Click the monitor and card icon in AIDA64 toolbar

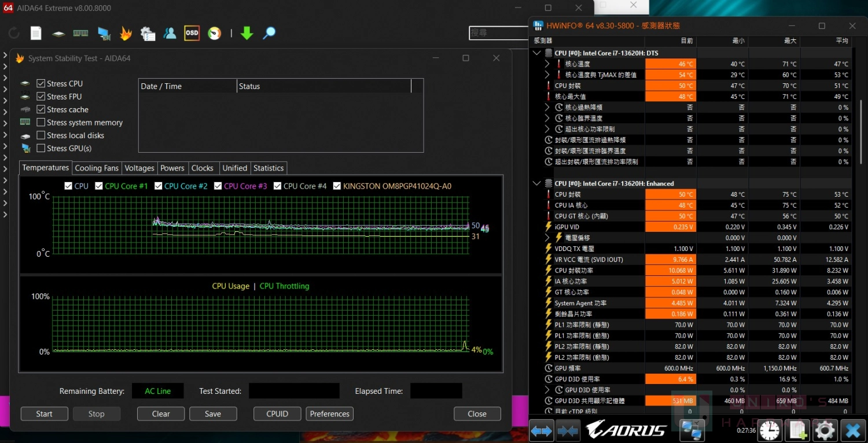pos(104,34)
